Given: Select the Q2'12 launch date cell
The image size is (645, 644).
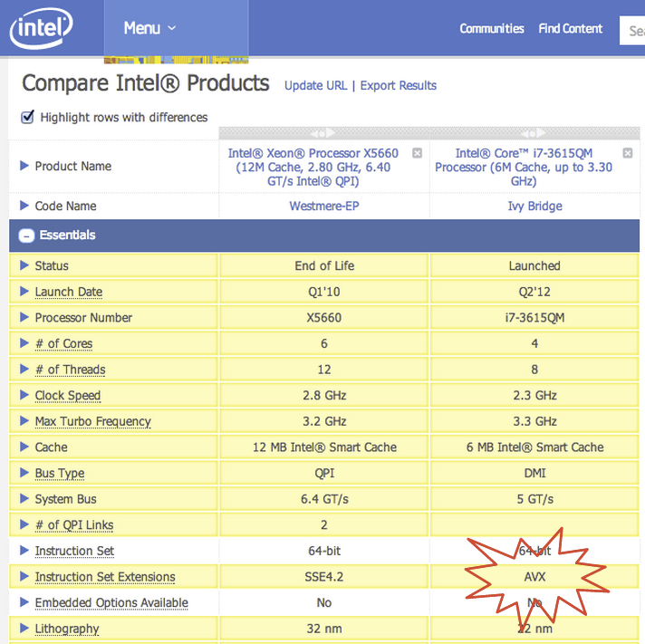Looking at the screenshot, I should tap(534, 292).
